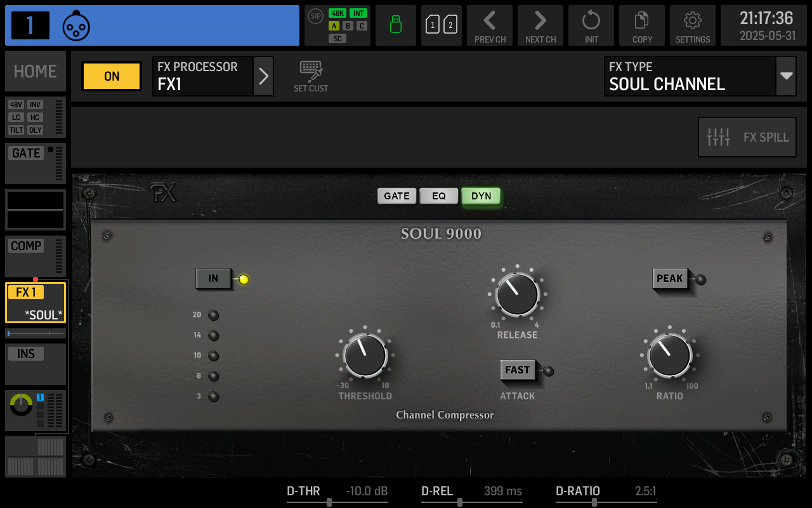
Task: Go to the HOME screen
Action: [x=35, y=70]
